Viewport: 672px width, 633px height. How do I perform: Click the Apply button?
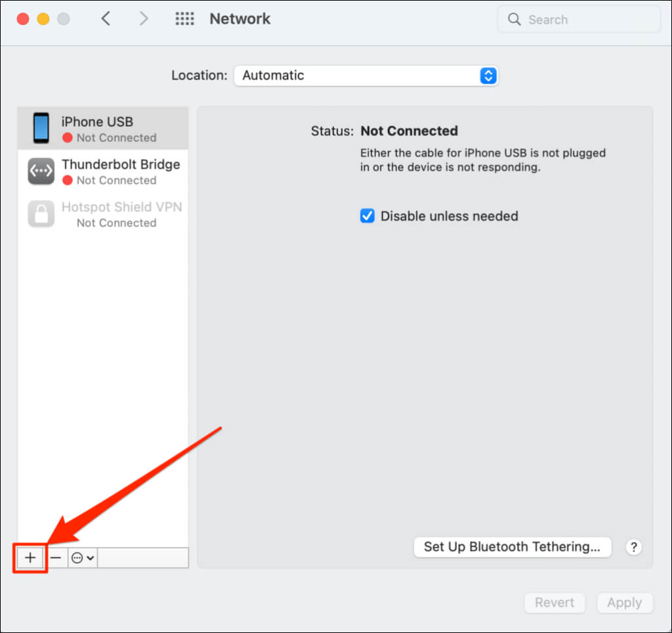coord(625,603)
